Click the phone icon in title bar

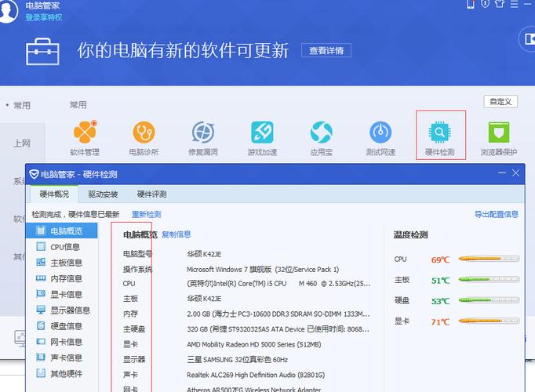pos(471,4)
